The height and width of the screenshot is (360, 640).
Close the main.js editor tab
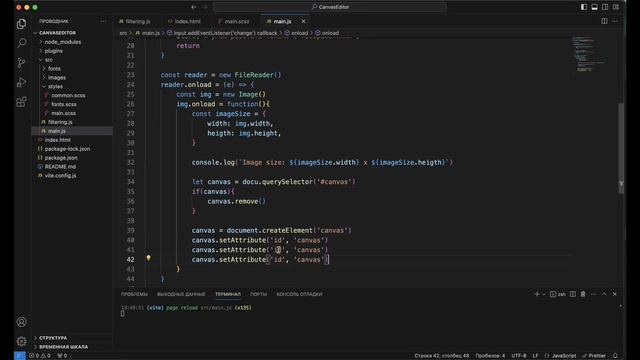pos(303,21)
